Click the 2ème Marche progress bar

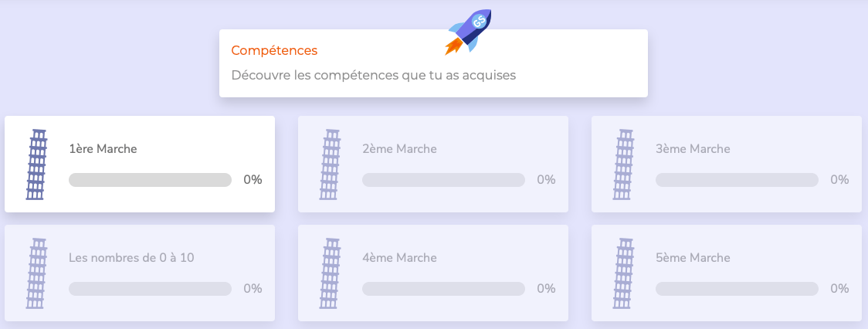click(x=443, y=180)
